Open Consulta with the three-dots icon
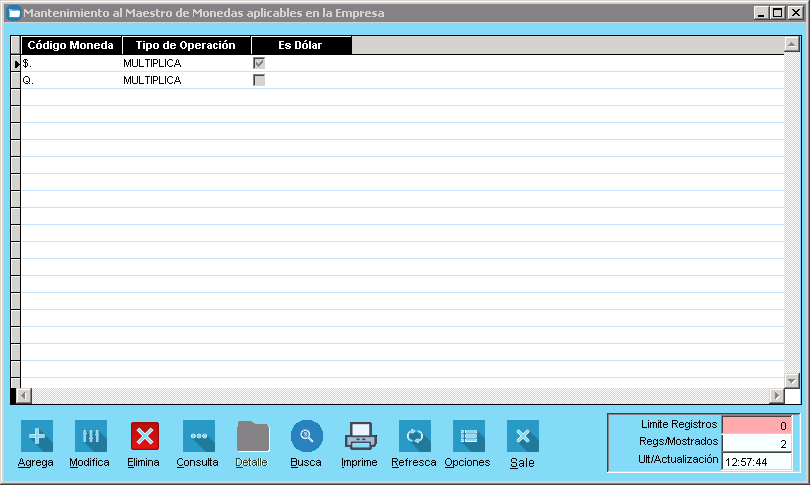 click(198, 436)
